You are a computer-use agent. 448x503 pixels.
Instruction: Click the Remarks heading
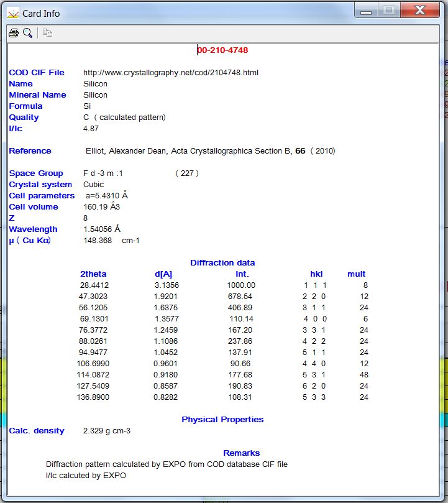[241, 453]
